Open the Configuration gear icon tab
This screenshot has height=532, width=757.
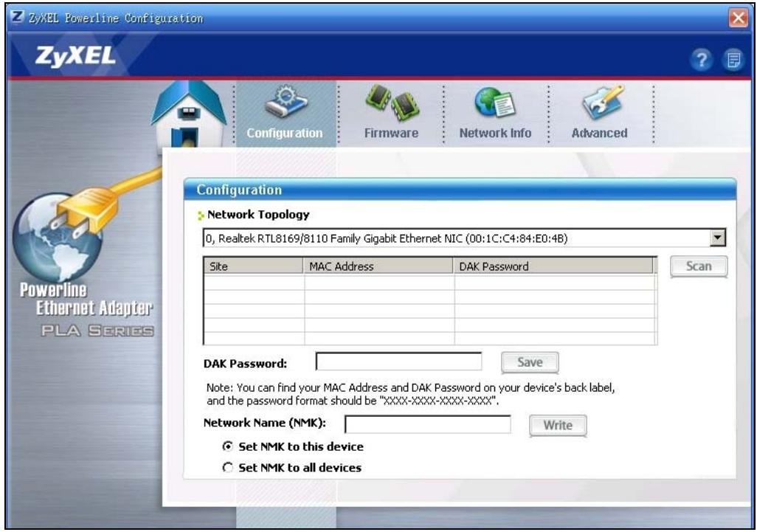[x=286, y=101]
